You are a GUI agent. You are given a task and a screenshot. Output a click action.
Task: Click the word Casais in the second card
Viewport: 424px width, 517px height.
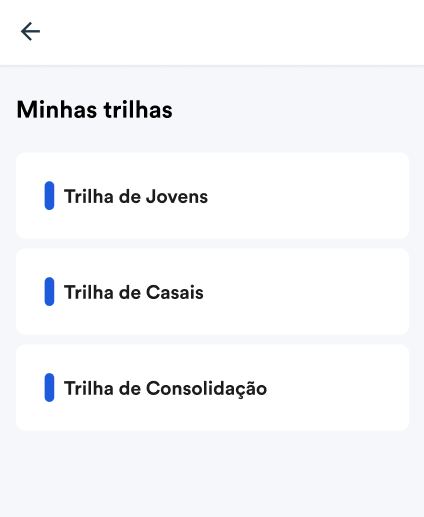175,292
